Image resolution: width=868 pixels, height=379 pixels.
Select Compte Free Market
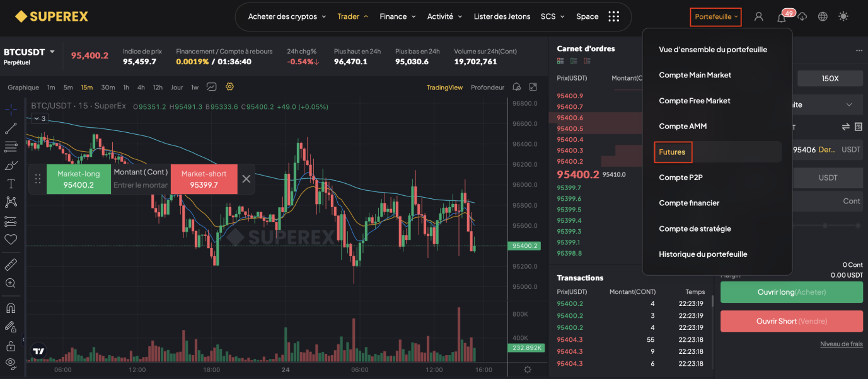[695, 101]
